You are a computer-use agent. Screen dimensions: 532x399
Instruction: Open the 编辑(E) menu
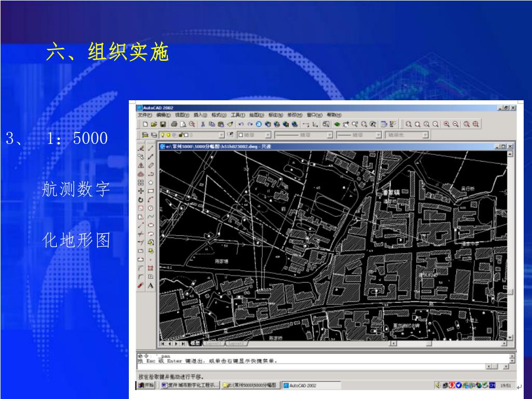tap(163, 115)
